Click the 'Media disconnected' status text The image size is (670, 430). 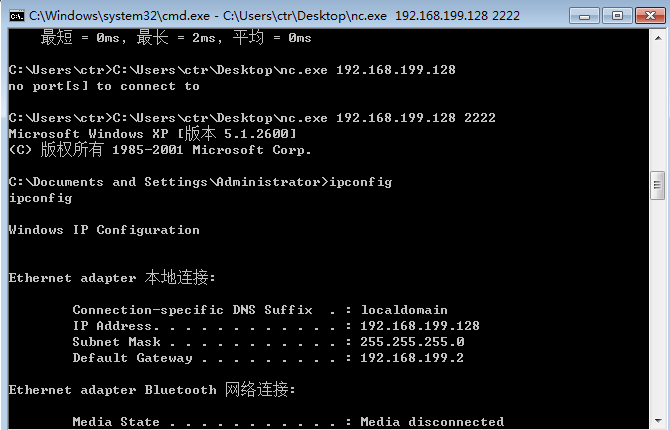tap(432, 422)
